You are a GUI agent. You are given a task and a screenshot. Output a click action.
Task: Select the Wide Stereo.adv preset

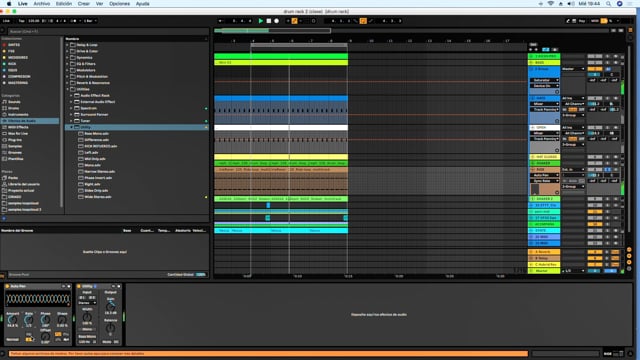[98, 197]
